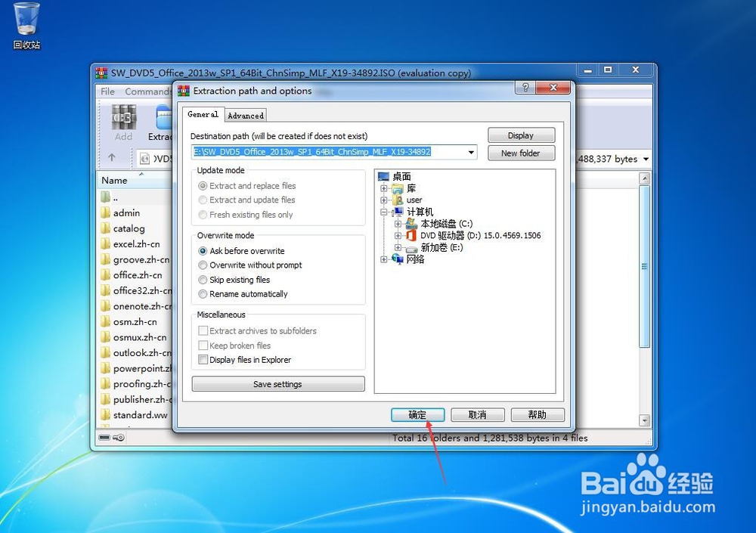Select the office.zh-cn folder icon

[106, 275]
